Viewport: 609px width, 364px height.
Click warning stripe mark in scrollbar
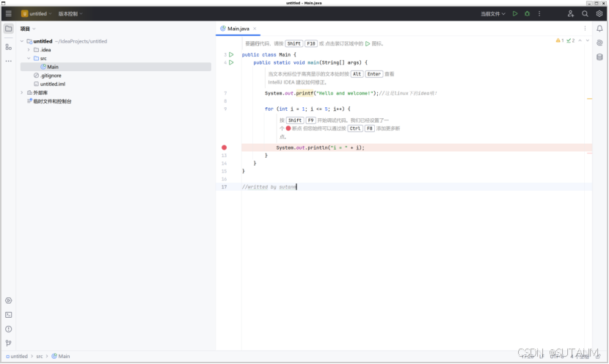click(590, 99)
